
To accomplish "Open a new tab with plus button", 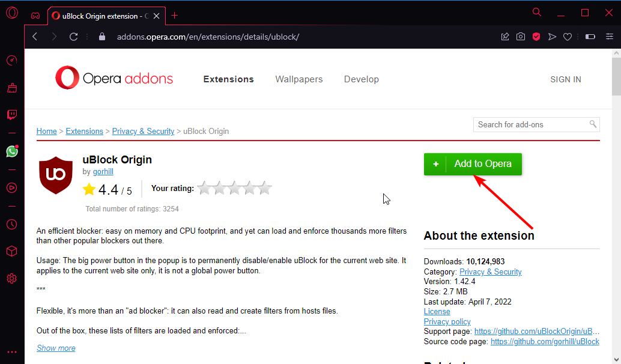I will [x=174, y=16].
